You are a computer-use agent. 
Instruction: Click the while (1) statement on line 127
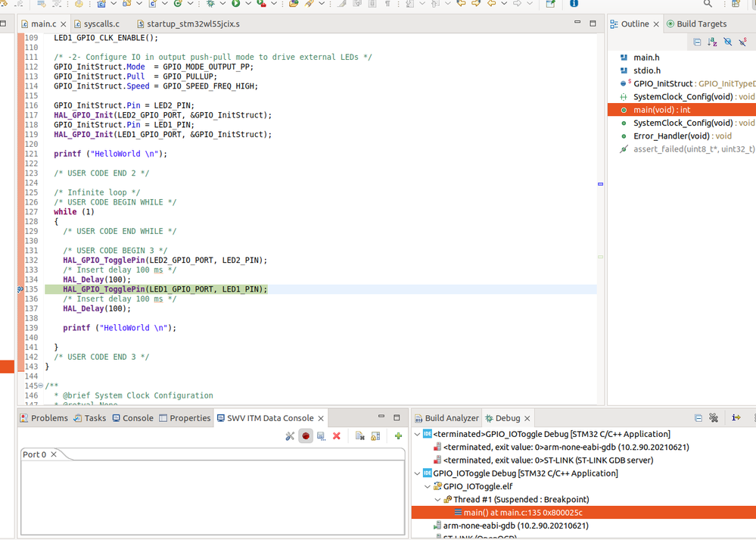point(74,212)
